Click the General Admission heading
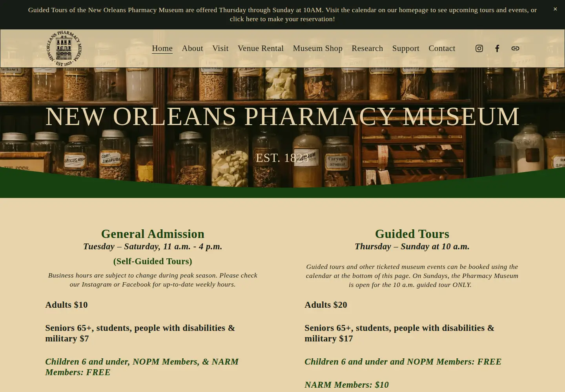 point(153,234)
